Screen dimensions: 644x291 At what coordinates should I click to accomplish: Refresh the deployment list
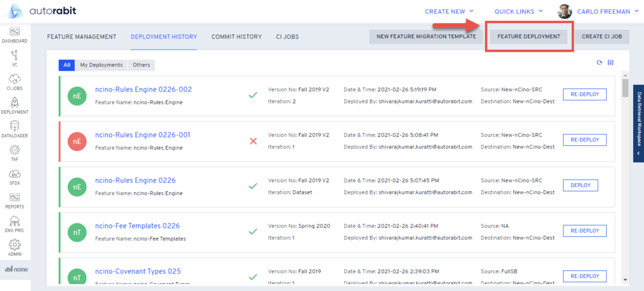tap(599, 63)
